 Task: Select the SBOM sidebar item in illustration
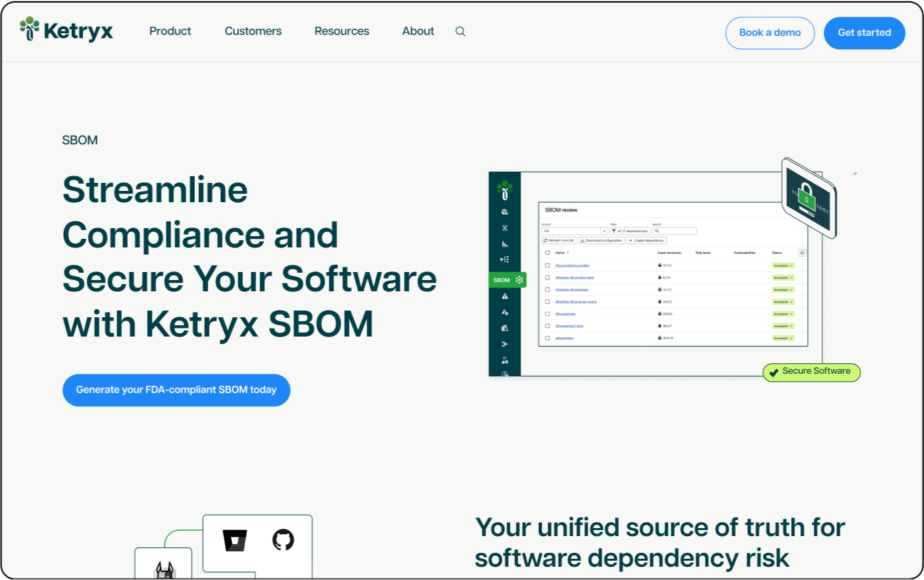[x=508, y=280]
